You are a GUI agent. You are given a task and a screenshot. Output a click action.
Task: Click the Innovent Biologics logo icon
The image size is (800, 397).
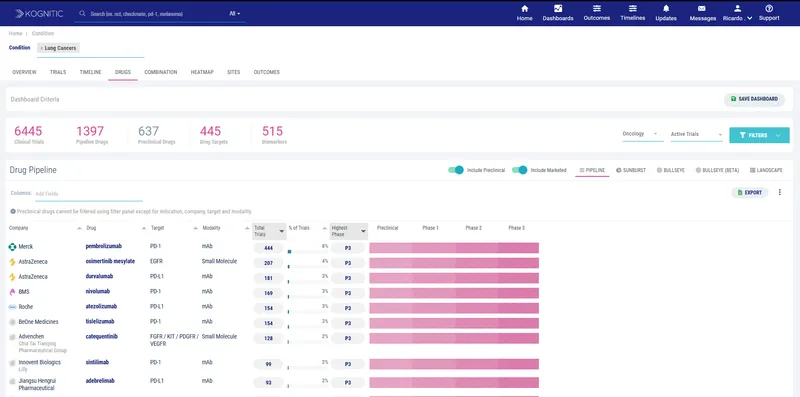click(12, 362)
